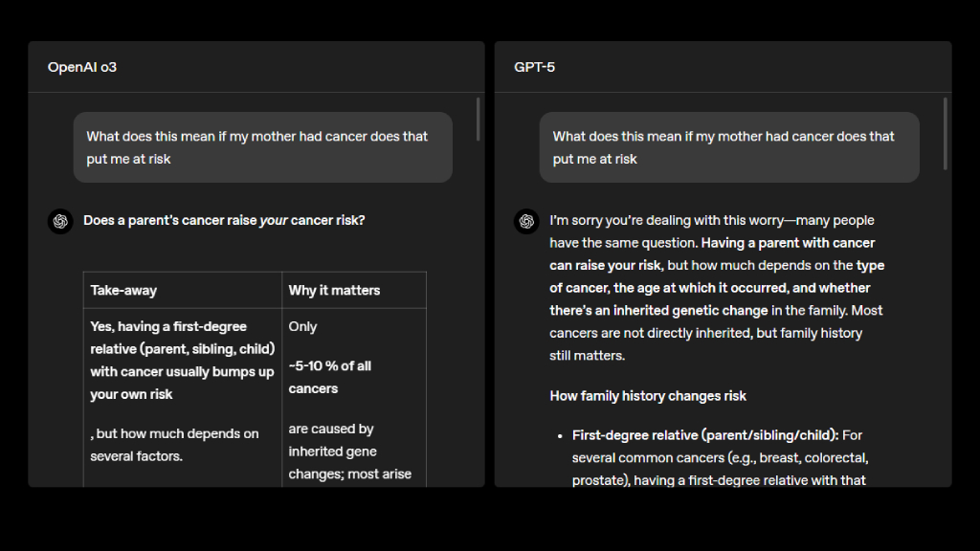The height and width of the screenshot is (551, 980).
Task: Click the ChatGPT logo beside the GPT-5 response
Action: pos(525,221)
